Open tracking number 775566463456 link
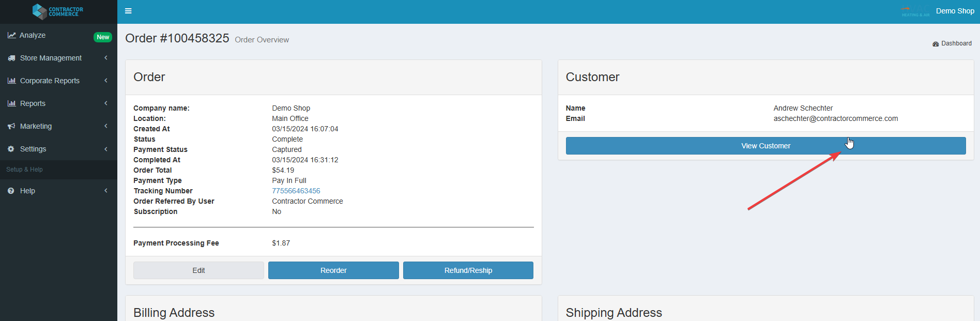The height and width of the screenshot is (321, 980). 296,191
